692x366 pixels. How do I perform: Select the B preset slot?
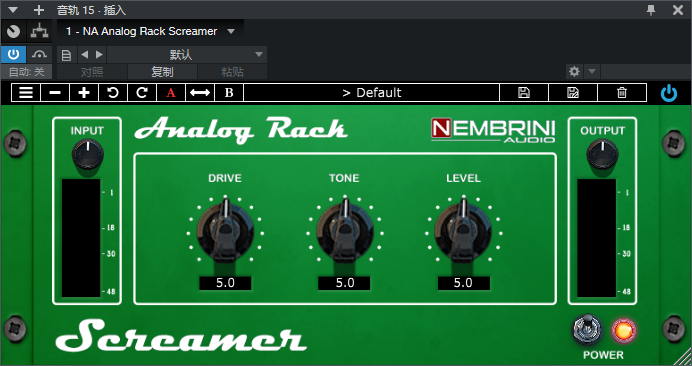(x=229, y=93)
